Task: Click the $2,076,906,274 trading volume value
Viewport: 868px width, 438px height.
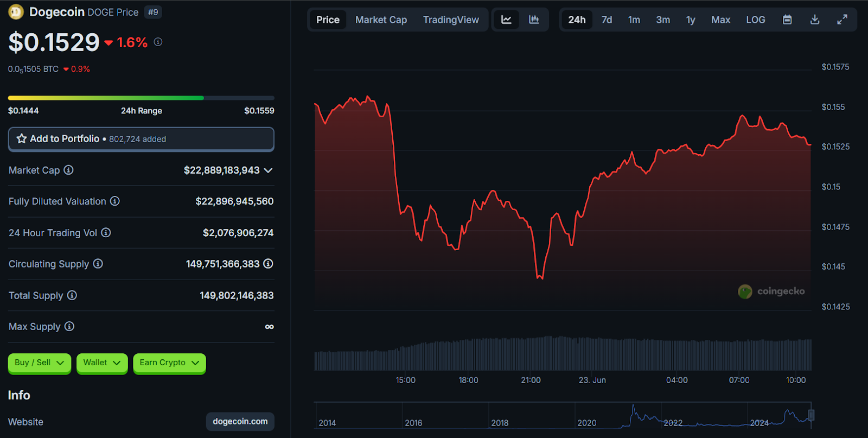Action: [238, 233]
